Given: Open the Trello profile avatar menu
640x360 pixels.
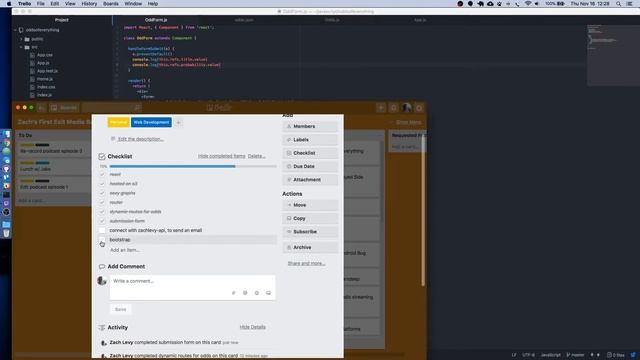Looking at the screenshot, I should (x=406, y=108).
